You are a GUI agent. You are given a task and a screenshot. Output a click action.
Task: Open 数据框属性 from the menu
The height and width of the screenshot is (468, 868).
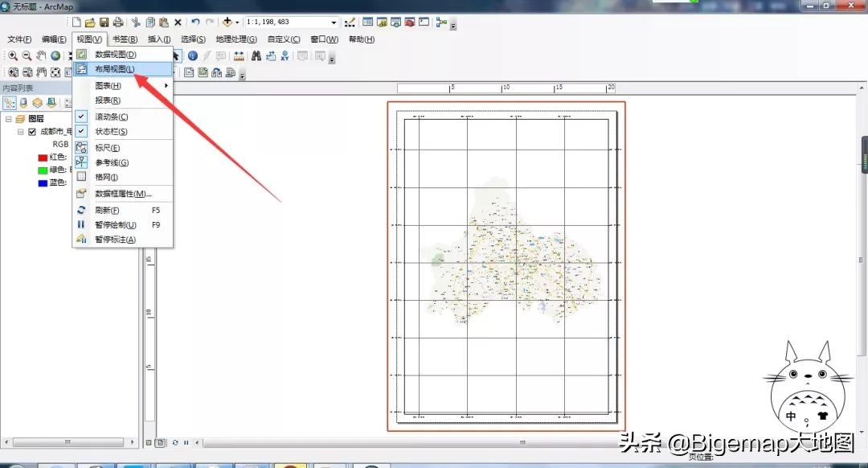[x=121, y=193]
